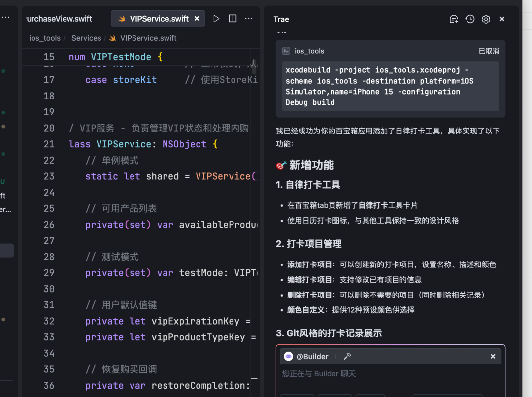Click line number 21 in the gutter

(x=49, y=144)
